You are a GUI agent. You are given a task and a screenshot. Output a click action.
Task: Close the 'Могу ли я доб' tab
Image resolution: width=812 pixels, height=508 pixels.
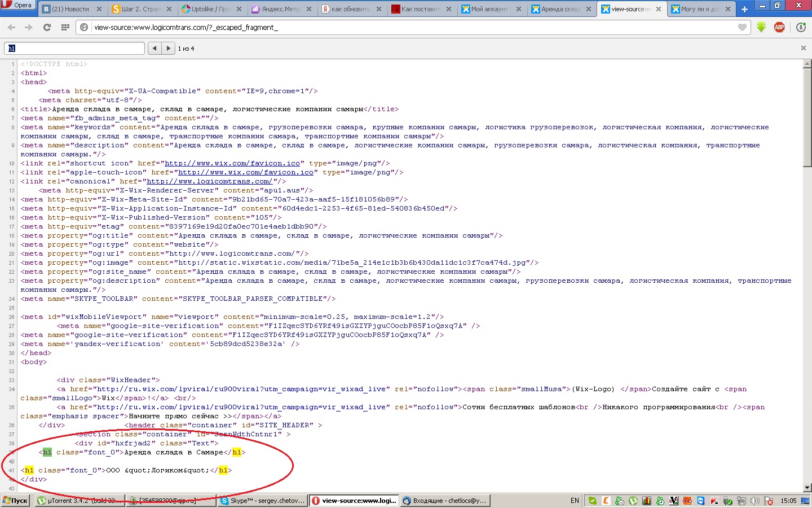point(728,9)
